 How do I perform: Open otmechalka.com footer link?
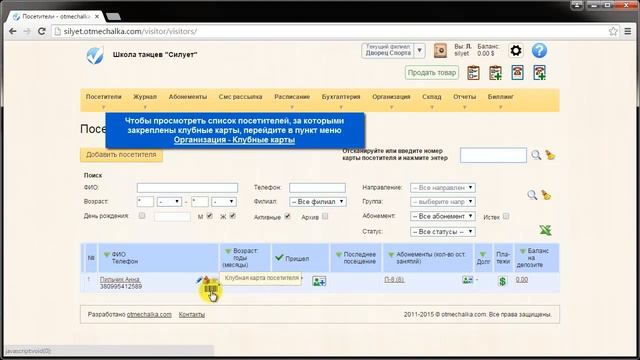(x=149, y=314)
